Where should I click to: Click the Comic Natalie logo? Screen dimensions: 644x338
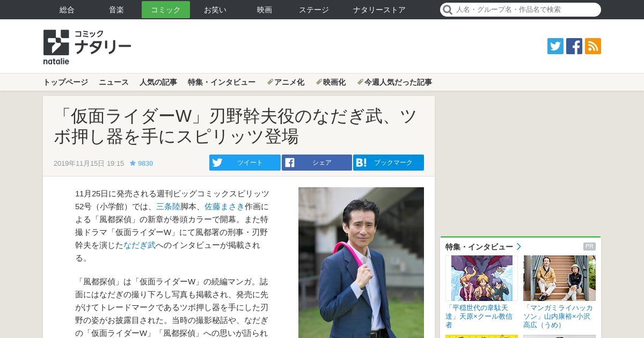click(x=87, y=47)
